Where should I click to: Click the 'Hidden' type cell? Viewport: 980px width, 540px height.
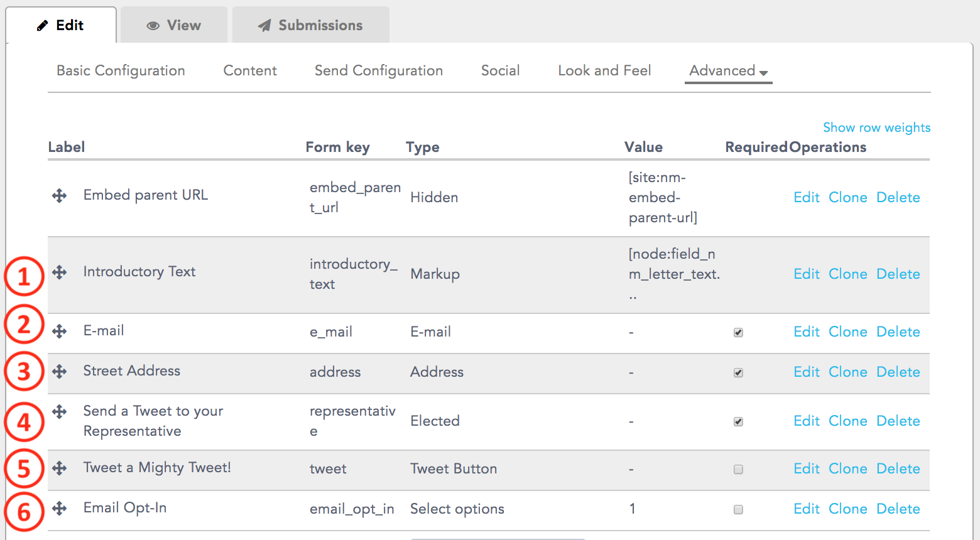click(x=434, y=198)
